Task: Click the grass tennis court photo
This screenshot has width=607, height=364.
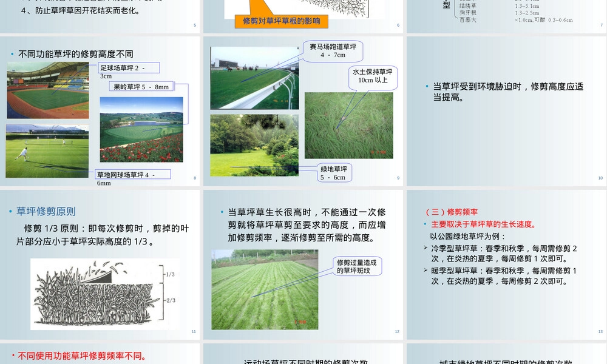Action: (47, 151)
